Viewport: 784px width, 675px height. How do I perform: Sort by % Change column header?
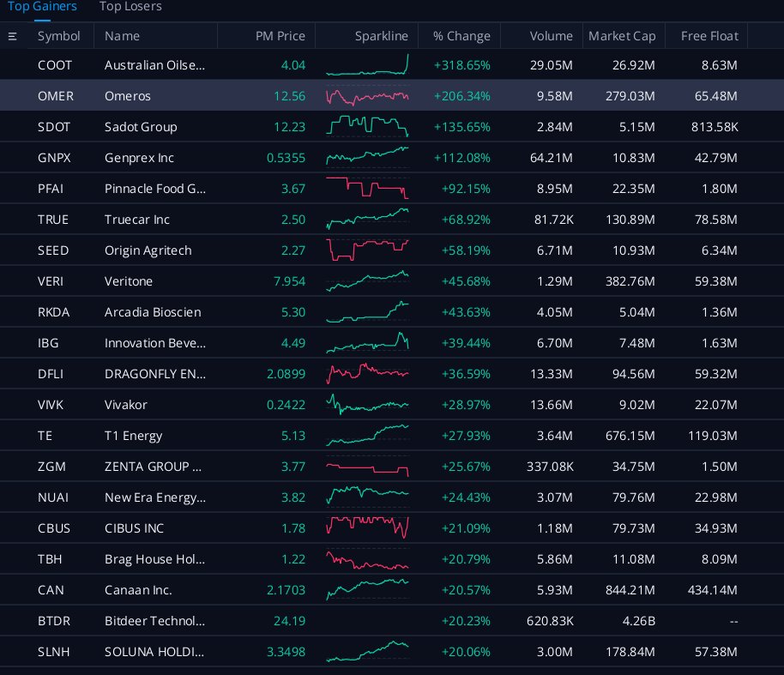click(461, 36)
